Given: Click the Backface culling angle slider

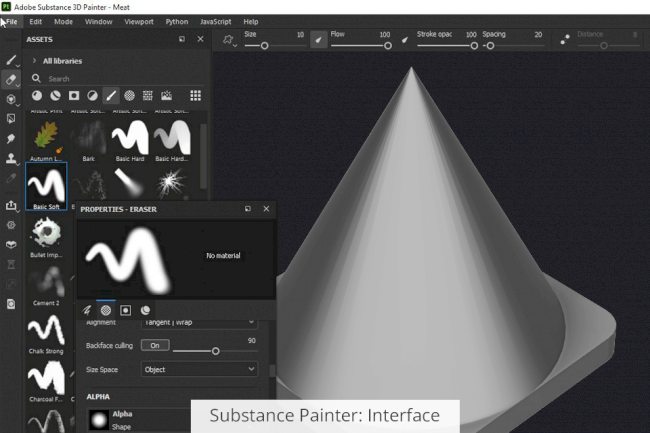Looking at the screenshot, I should click(x=215, y=351).
